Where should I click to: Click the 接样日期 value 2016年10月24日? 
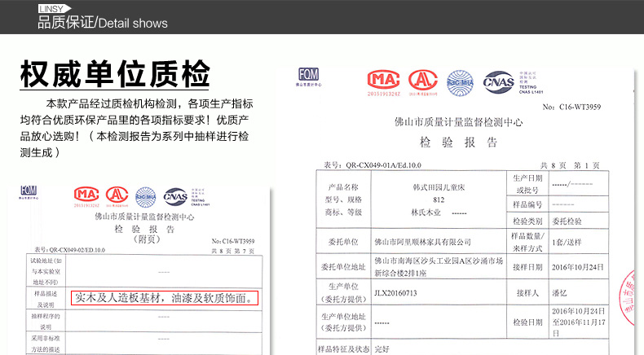(577, 267)
